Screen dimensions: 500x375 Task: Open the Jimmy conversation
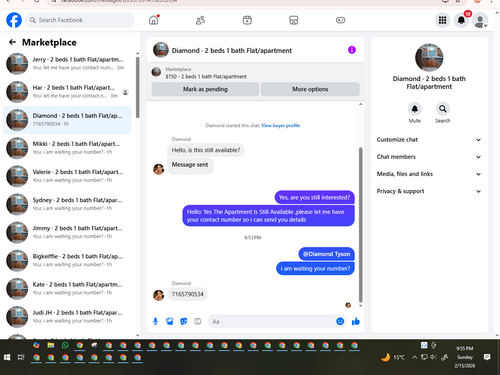click(x=67, y=232)
